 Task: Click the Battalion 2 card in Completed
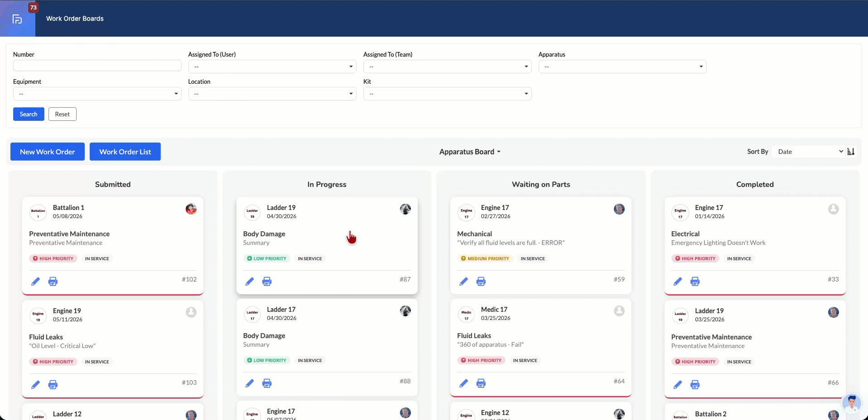pyautogui.click(x=755, y=413)
